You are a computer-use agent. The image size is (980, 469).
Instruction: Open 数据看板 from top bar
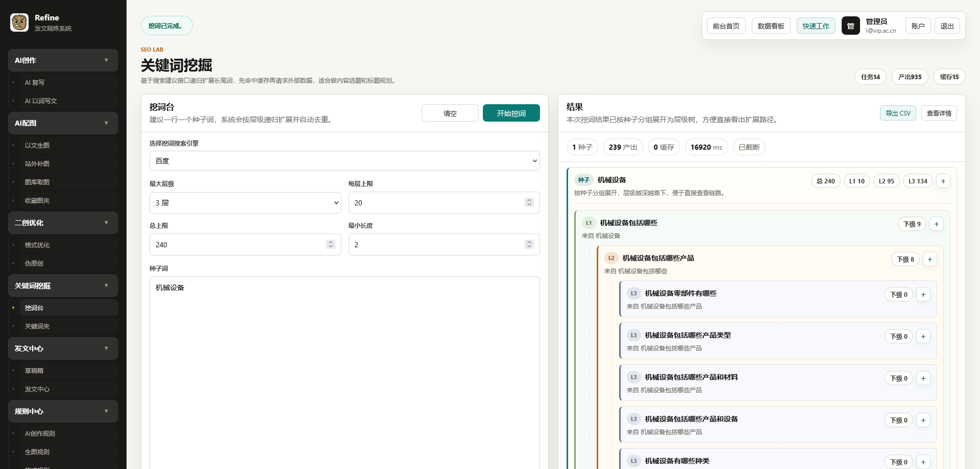pyautogui.click(x=771, y=26)
